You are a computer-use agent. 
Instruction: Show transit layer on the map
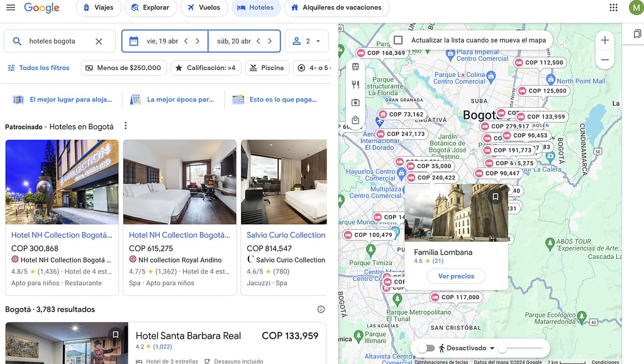[x=356, y=67]
